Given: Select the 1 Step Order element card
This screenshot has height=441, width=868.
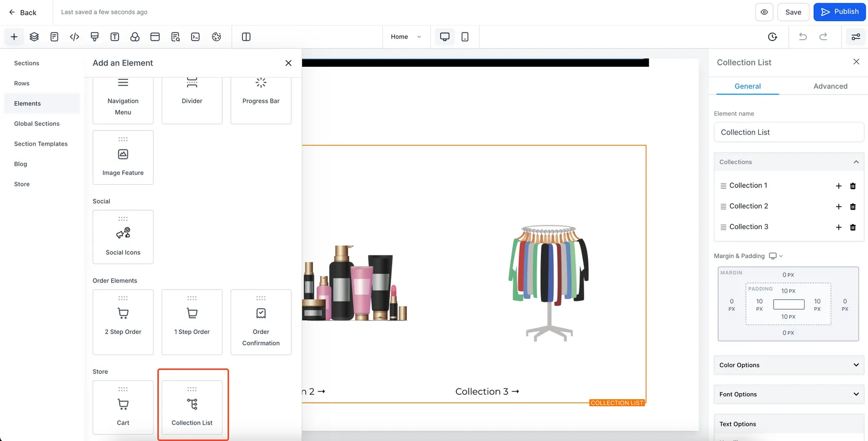Looking at the screenshot, I should point(192,322).
